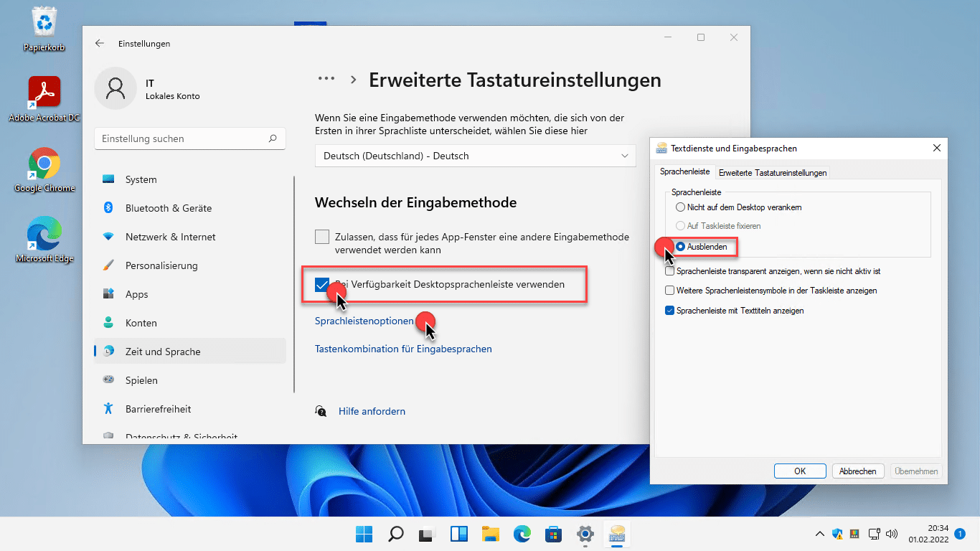
Task: Open the Windows Start menu
Action: pos(364,534)
